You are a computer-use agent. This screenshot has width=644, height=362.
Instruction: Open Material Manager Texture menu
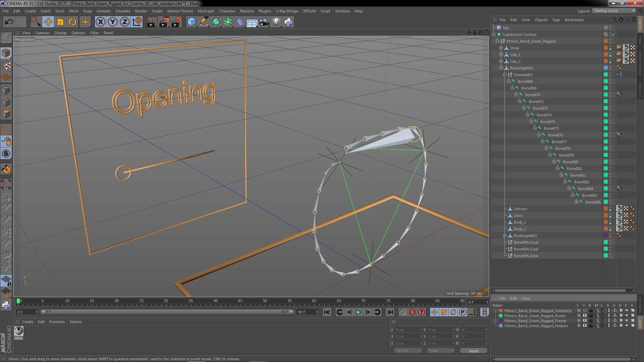75,322
